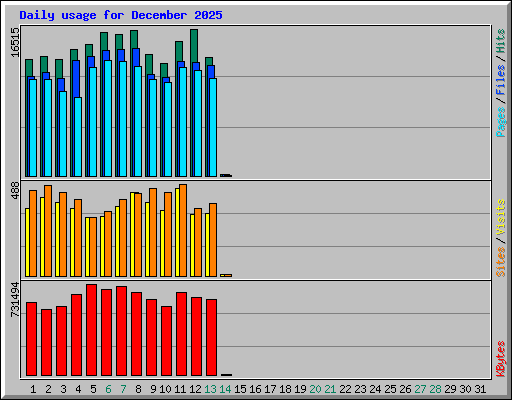This screenshot has height=400, width=512.
Task: Click day 25 on the x-axis
Action: tap(390, 389)
